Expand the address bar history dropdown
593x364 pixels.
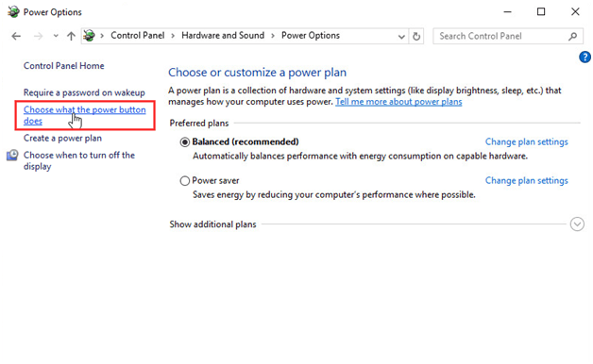pyautogui.click(x=401, y=37)
